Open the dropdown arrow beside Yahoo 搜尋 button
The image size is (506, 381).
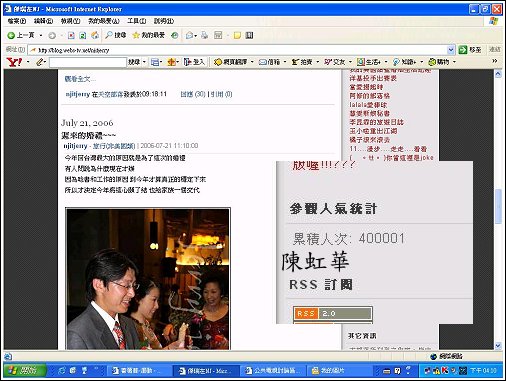coord(144,62)
